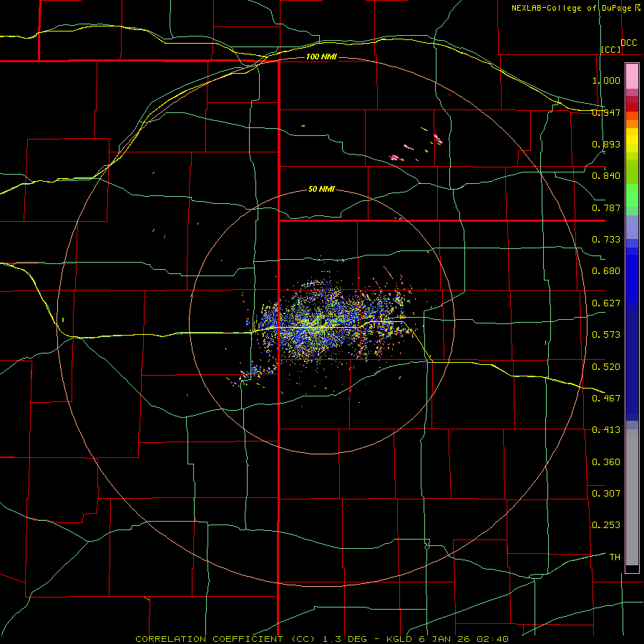
Task: Click the 0.733 legend value
Action: point(606,240)
